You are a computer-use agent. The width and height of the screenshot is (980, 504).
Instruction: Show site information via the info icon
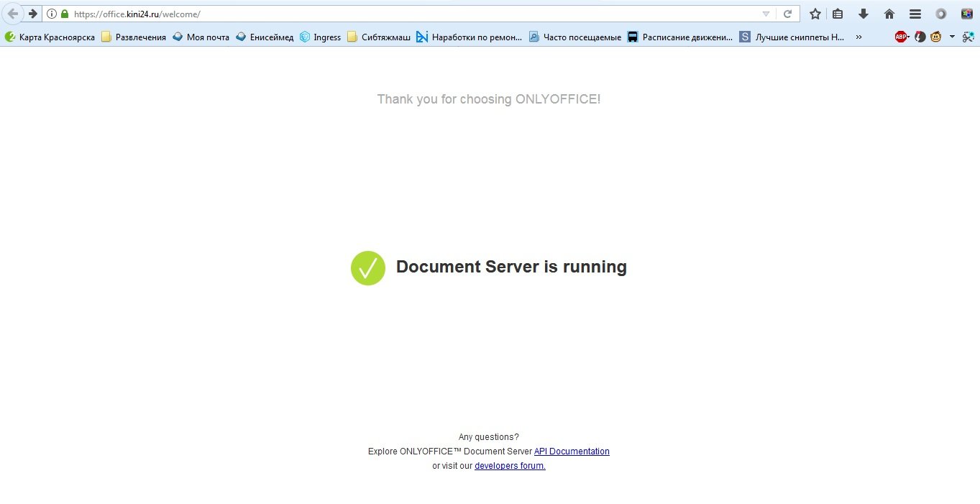tap(52, 14)
